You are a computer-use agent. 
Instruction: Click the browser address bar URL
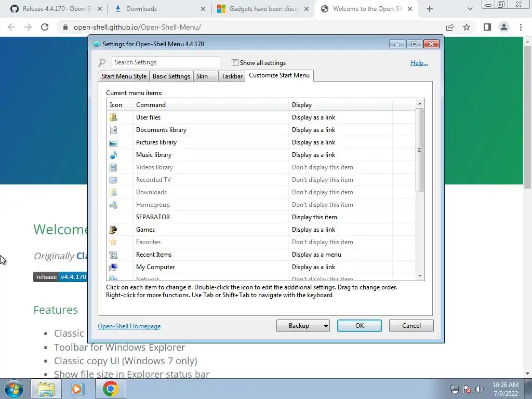(x=137, y=27)
